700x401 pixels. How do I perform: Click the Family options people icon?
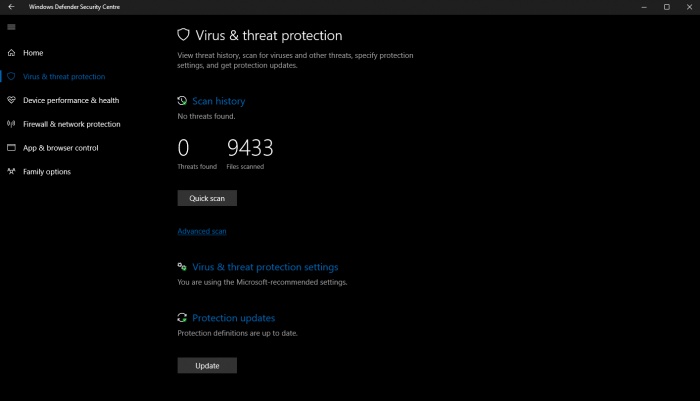(12, 172)
